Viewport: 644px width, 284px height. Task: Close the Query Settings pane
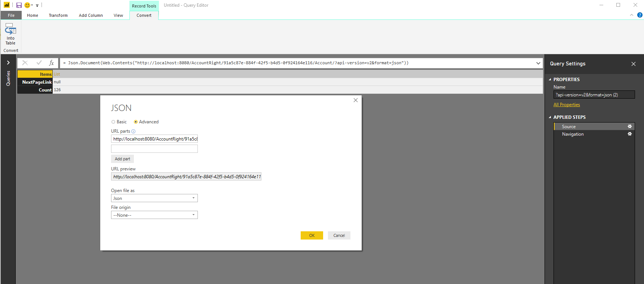click(x=634, y=64)
